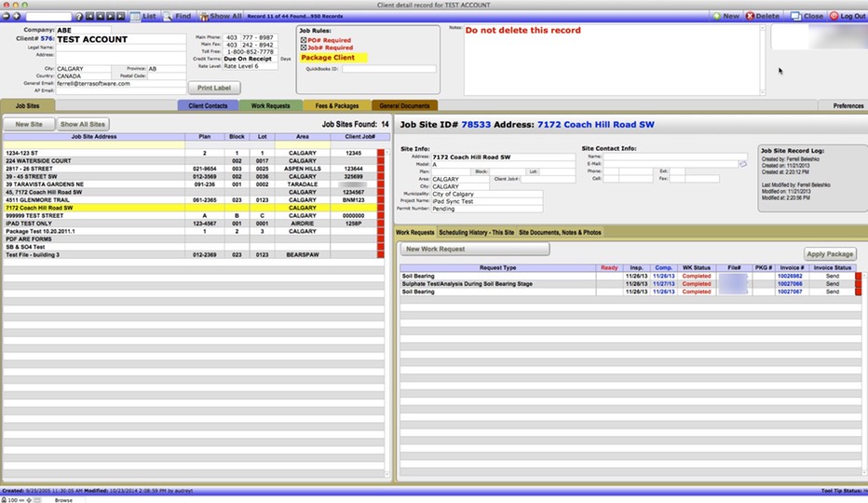
Task: Click the QuickBooks ID input field
Action: pos(388,69)
